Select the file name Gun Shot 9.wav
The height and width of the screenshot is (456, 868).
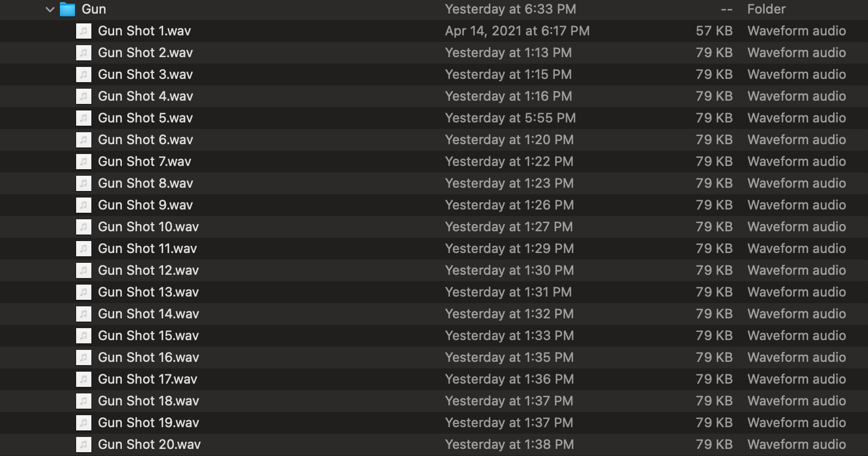(145, 205)
